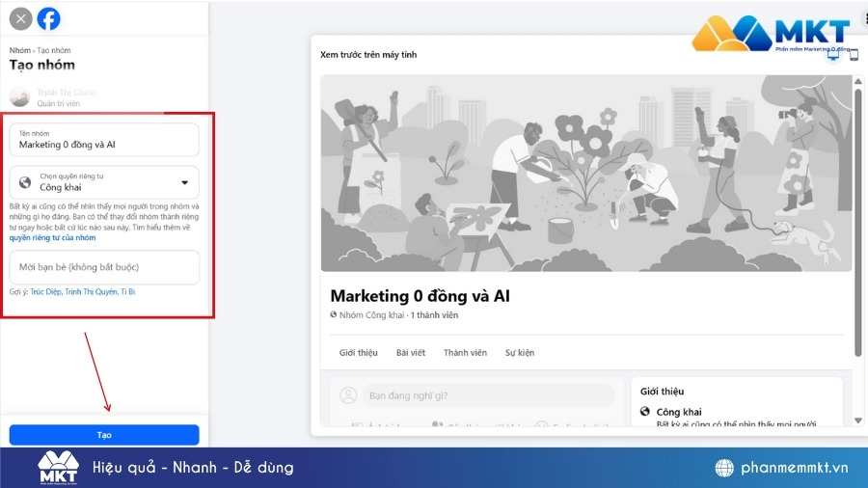Click the Mời bạn bè input field
Screen dimensions: 868x488
(x=104, y=267)
